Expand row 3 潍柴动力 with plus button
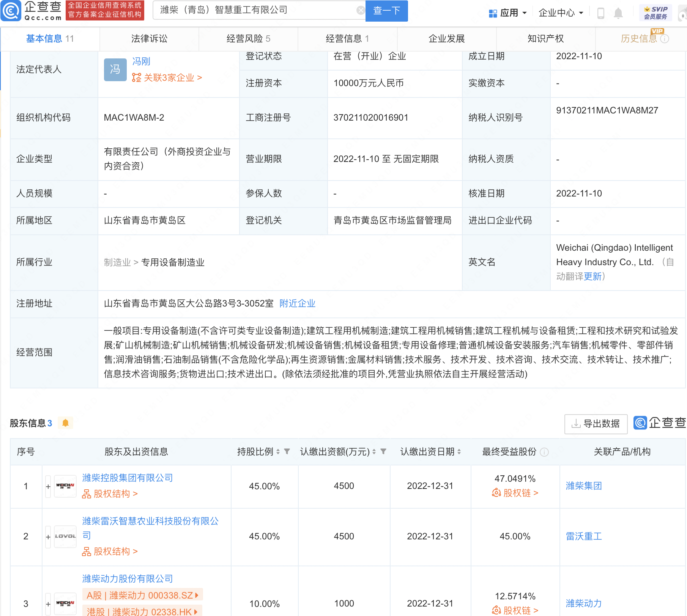Viewport: 687px width, 616px height. tap(48, 604)
